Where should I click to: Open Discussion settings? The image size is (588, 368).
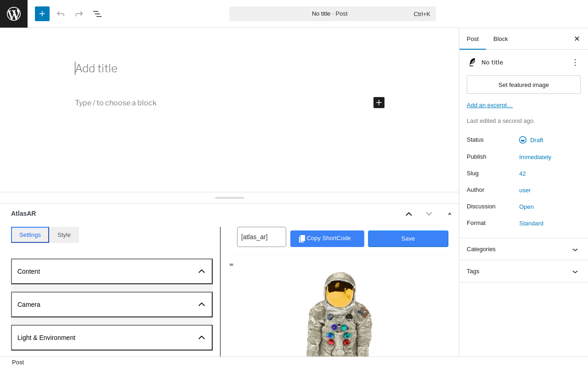pyautogui.click(x=526, y=207)
